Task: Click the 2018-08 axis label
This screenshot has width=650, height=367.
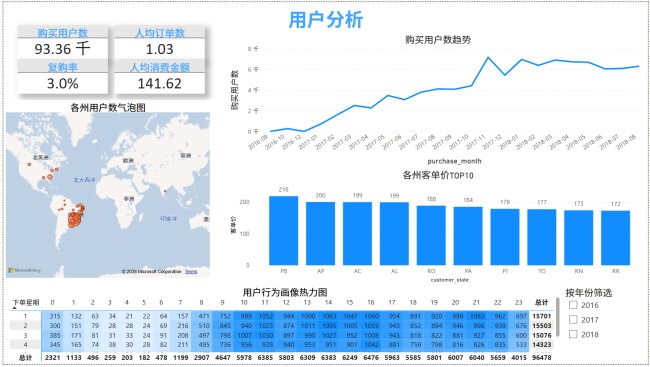Action: [626, 142]
